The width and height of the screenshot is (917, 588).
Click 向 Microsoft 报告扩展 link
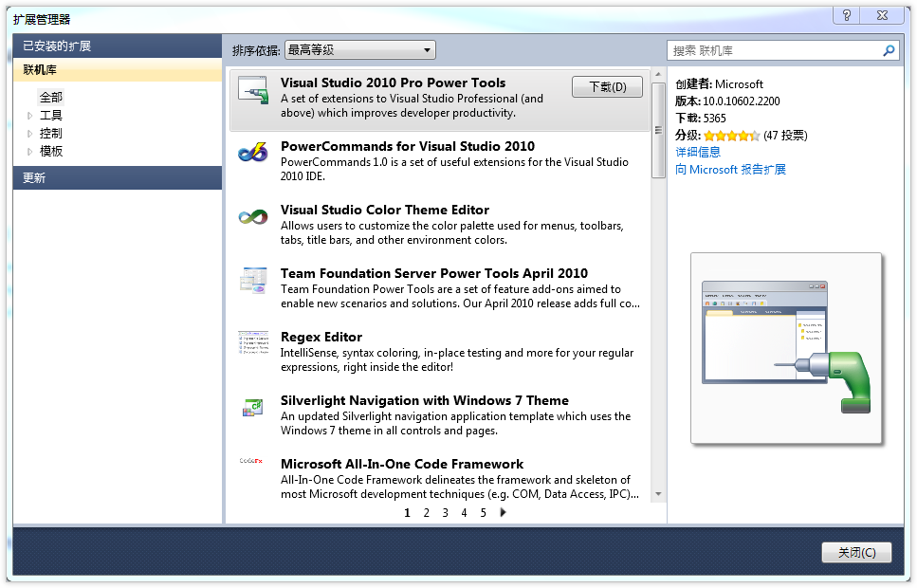point(730,170)
